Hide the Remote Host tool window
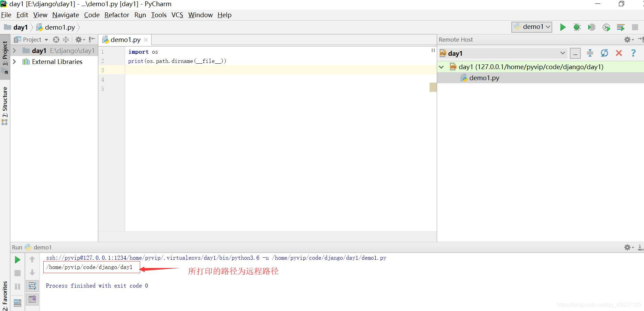Viewport: 644px width, 311px height. [641, 40]
